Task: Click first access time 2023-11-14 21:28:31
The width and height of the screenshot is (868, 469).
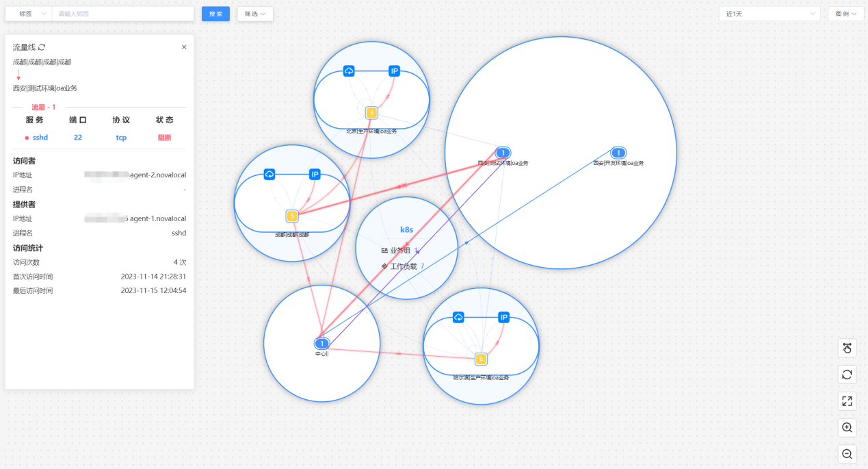Action: tap(153, 277)
